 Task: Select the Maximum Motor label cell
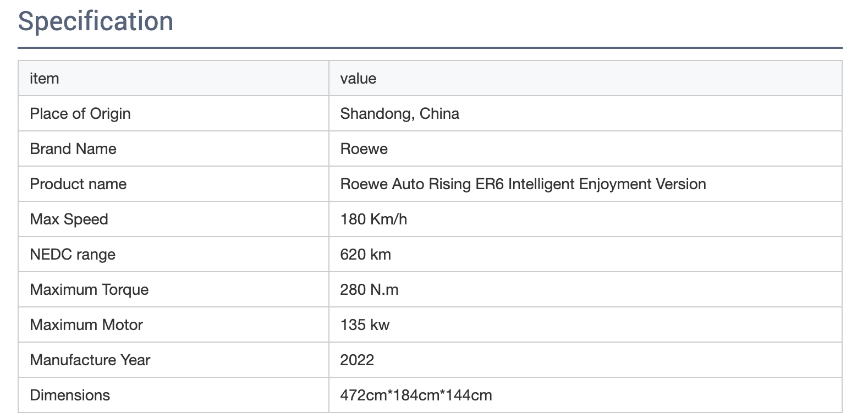click(x=86, y=325)
